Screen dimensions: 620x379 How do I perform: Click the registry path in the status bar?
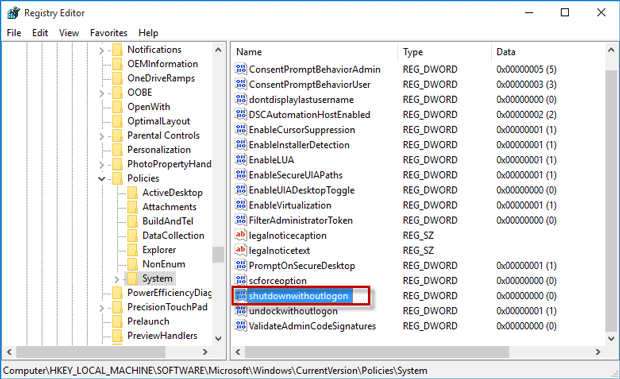[x=215, y=371]
